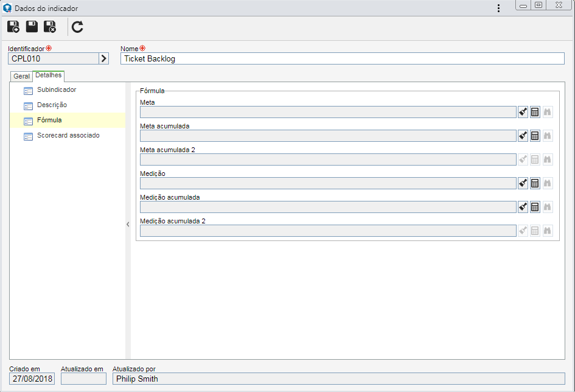The height and width of the screenshot is (392, 575).
Task: Click the Criado em date field
Action: [32, 379]
